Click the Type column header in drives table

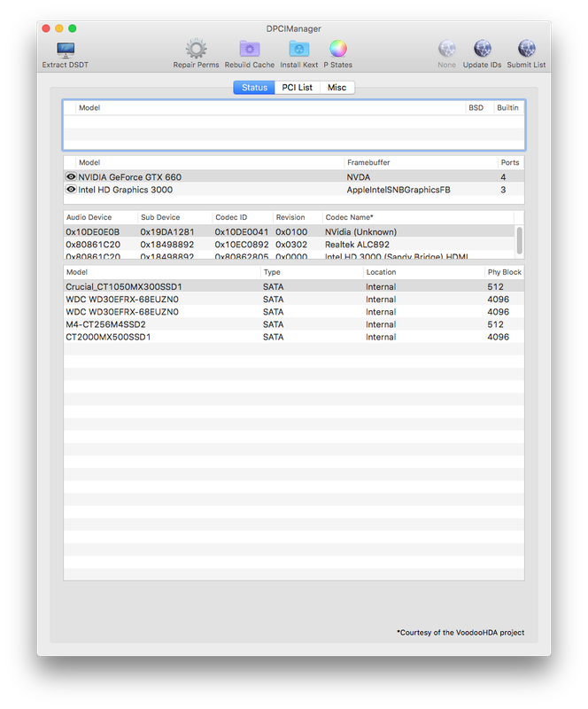(312, 272)
